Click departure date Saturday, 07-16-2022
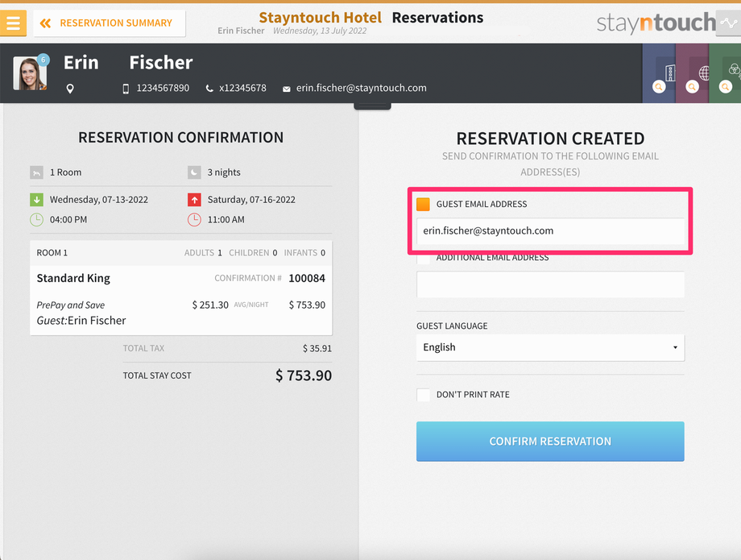This screenshot has width=741, height=560. [251, 200]
